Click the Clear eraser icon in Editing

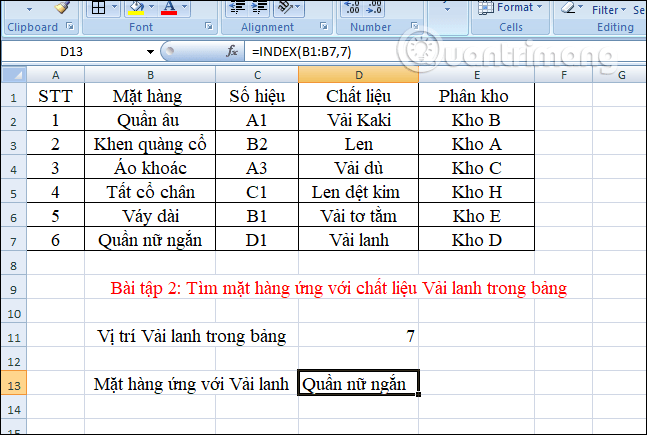(568, 7)
